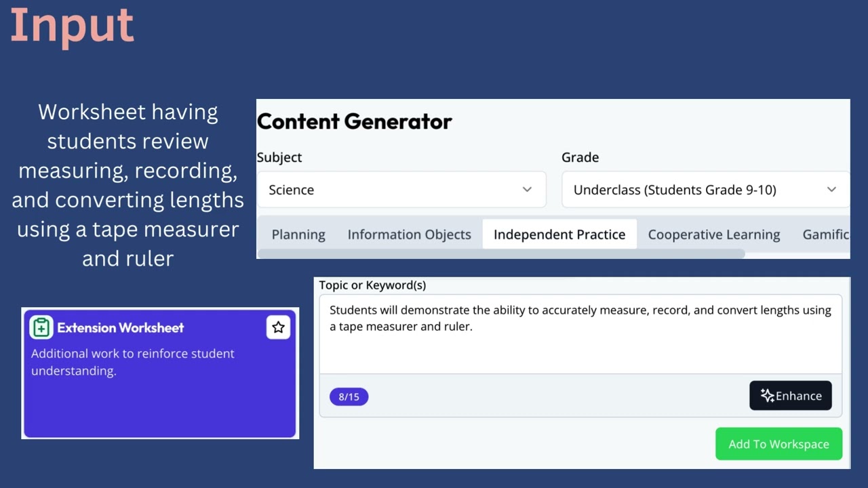Select the Independent Practice tab

pos(559,235)
